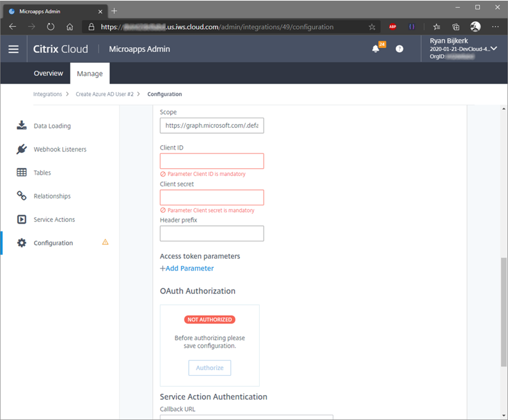Click the Service Actions play icon

(x=22, y=219)
